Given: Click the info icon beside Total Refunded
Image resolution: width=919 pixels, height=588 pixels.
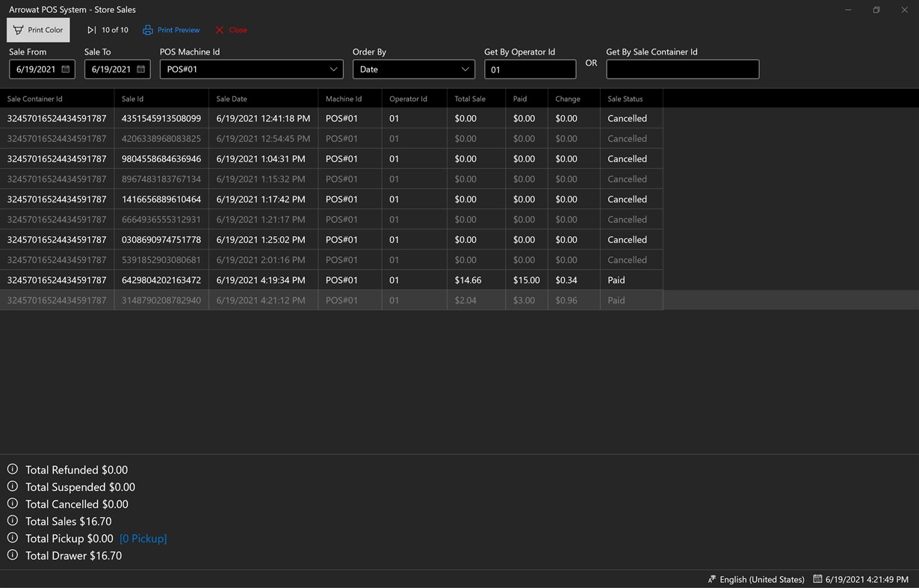Looking at the screenshot, I should tap(13, 468).
